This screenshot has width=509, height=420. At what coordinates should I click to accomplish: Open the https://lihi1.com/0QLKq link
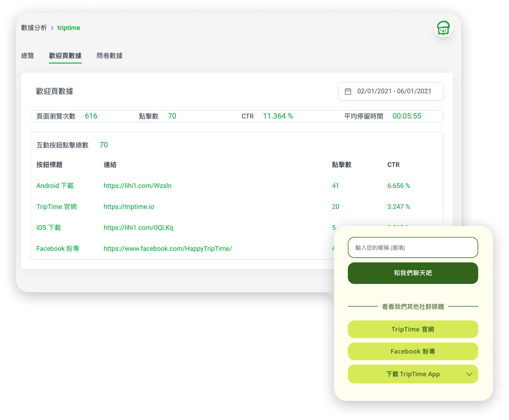click(x=138, y=227)
